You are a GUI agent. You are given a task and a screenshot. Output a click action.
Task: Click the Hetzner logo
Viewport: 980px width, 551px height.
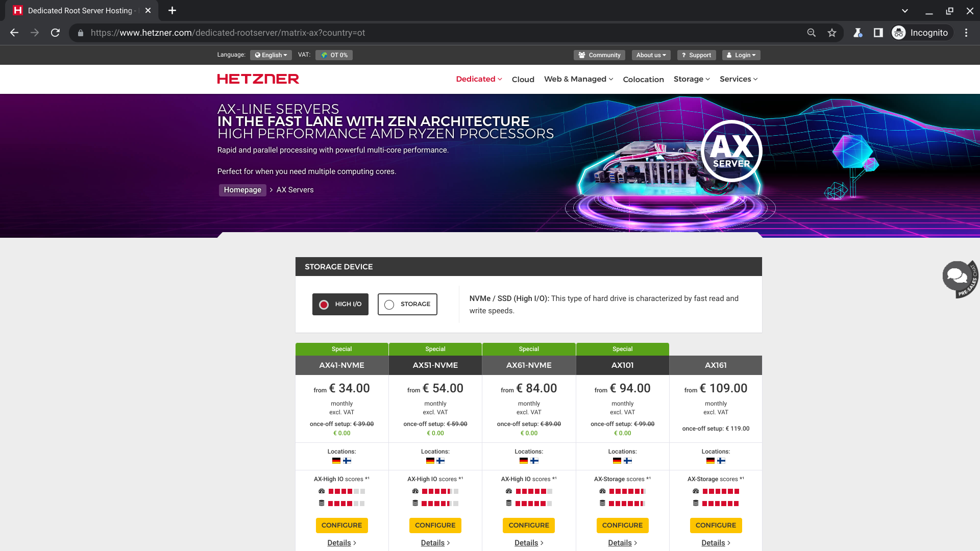click(x=258, y=79)
